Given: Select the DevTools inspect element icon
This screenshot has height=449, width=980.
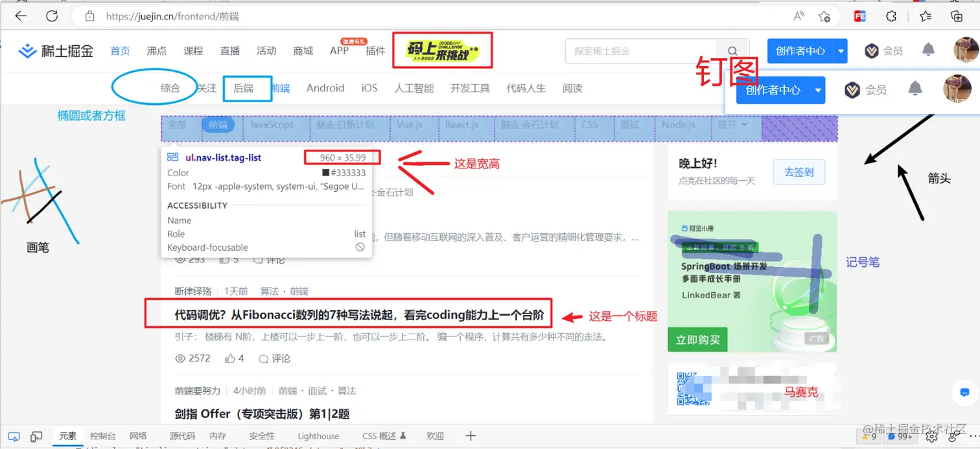Looking at the screenshot, I should click(14, 436).
